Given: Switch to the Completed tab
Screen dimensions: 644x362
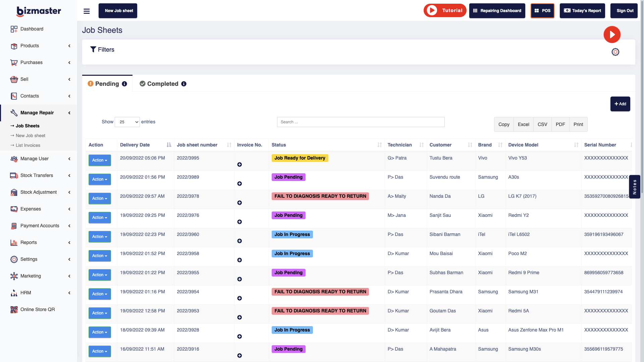Looking at the screenshot, I should (162, 83).
